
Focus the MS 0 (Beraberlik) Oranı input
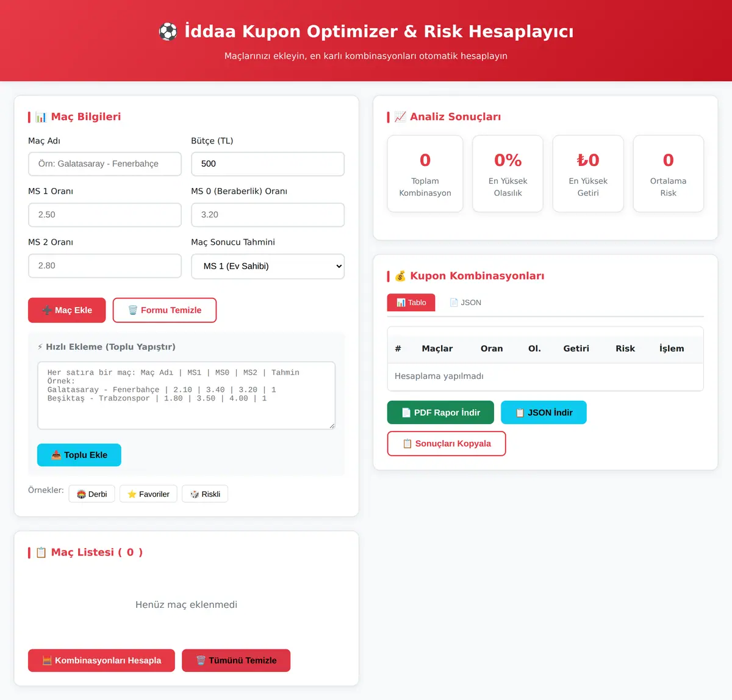(268, 215)
